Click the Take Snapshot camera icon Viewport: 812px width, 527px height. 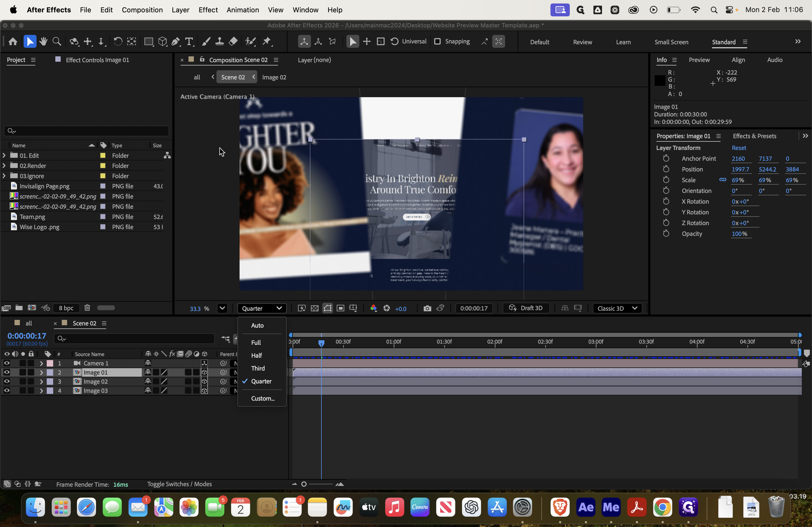point(427,308)
